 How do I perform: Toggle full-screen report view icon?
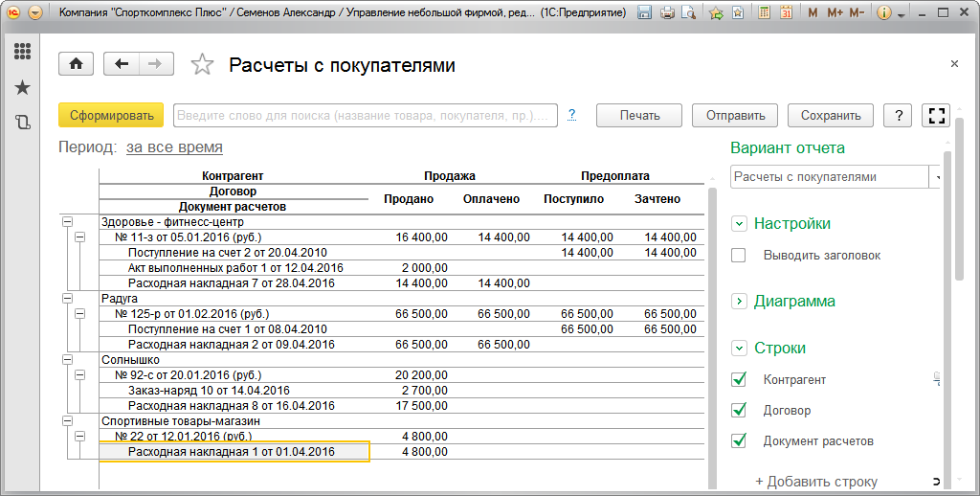tap(937, 116)
